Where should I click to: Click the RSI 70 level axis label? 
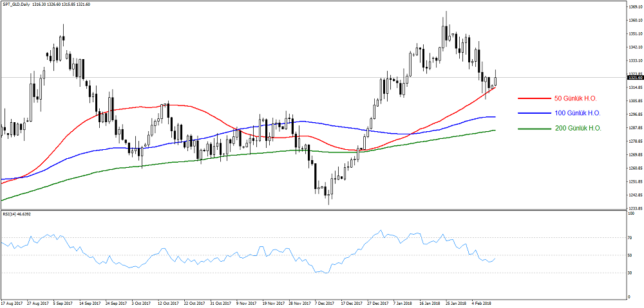tap(631, 237)
